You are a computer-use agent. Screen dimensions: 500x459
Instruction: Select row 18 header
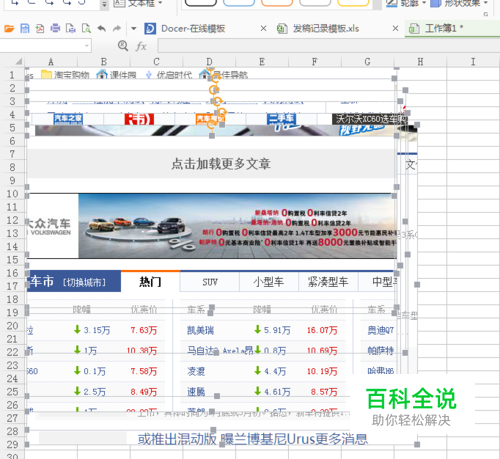coord(12,299)
